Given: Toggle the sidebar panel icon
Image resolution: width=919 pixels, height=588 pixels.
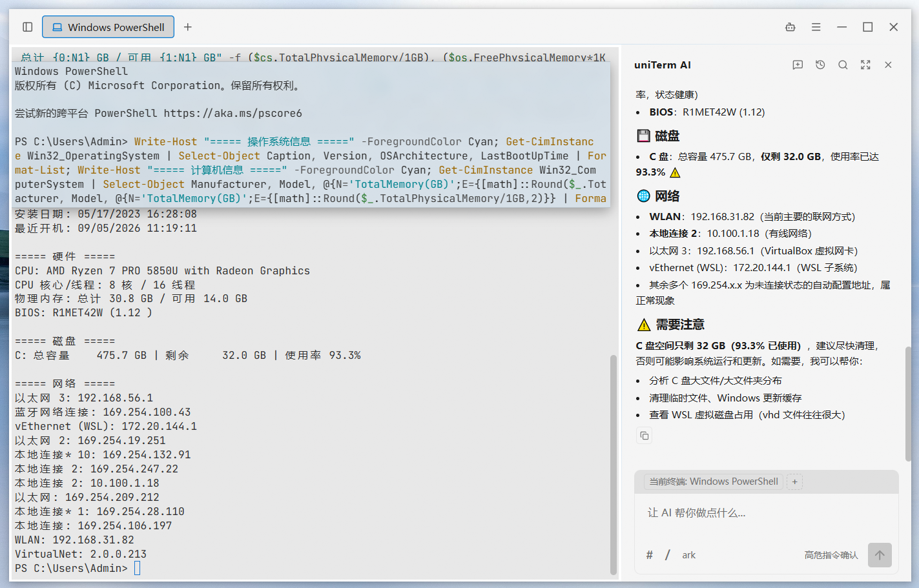Looking at the screenshot, I should (27, 27).
